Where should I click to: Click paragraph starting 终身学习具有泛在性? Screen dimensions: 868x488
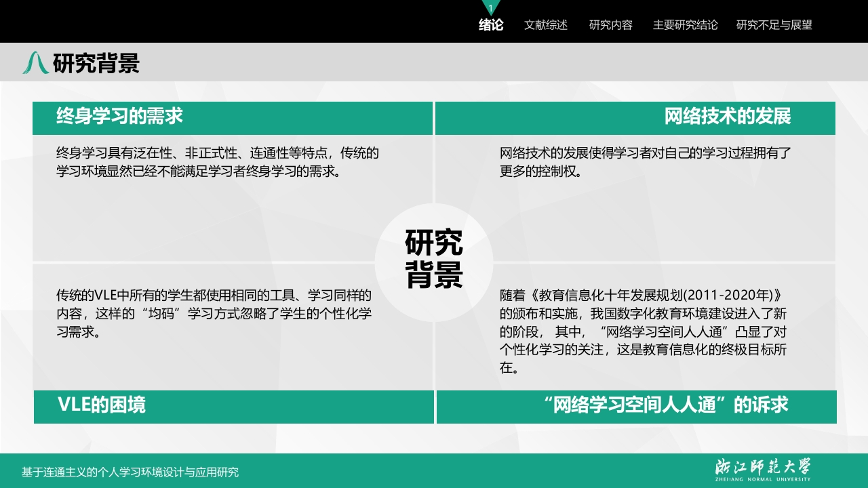click(x=218, y=162)
